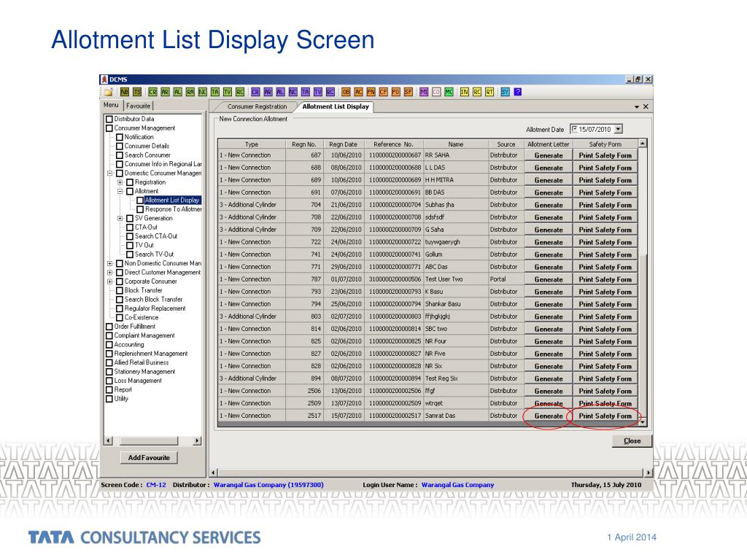Viewport: 747px width, 560px height.
Task: Click the green TA toolbar icon
Action: tap(215, 92)
